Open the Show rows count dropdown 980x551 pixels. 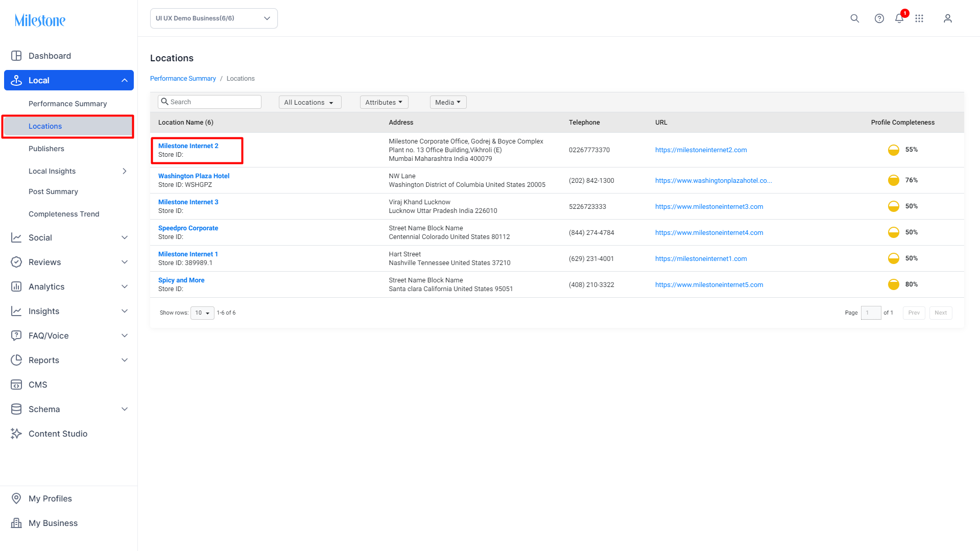pyautogui.click(x=202, y=313)
